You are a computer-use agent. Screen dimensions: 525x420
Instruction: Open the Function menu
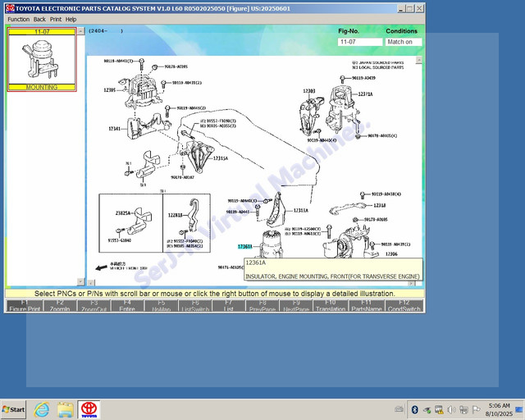click(x=18, y=20)
